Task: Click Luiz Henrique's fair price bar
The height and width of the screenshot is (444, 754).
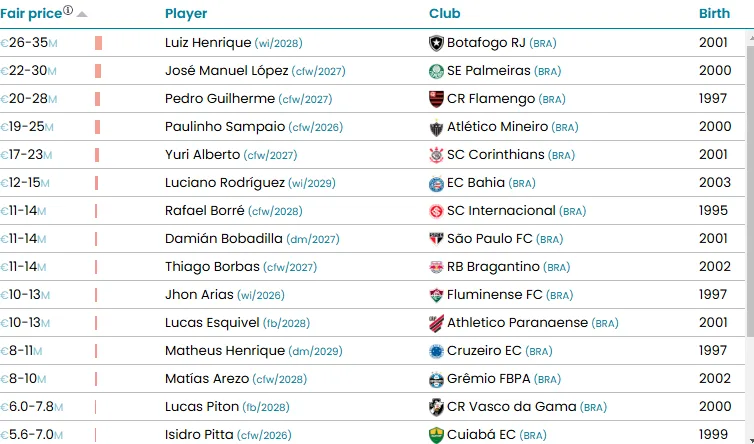Action: pos(98,43)
